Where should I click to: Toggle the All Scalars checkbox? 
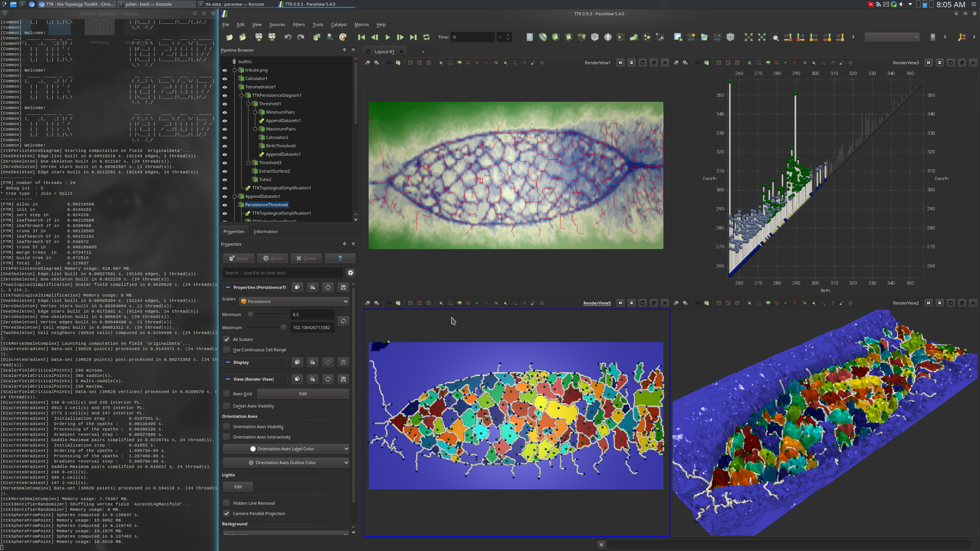(227, 339)
